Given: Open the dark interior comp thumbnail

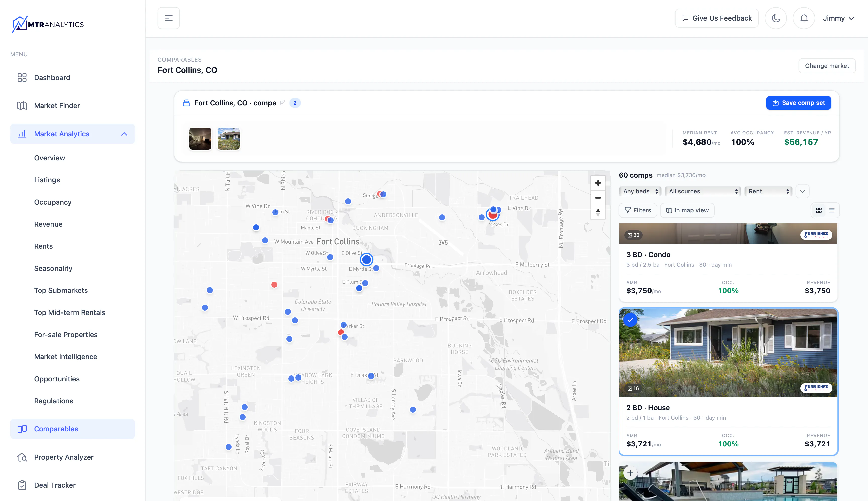Looking at the screenshot, I should tap(200, 139).
